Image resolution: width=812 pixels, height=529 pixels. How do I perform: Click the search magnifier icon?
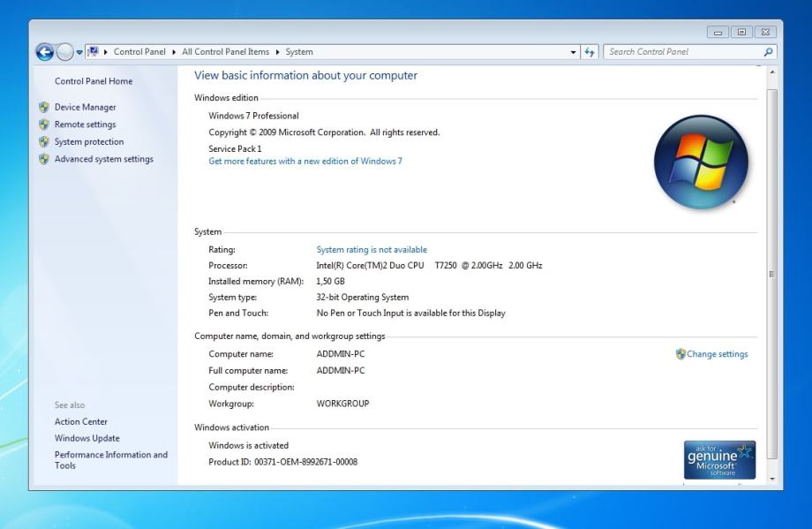coord(768,52)
